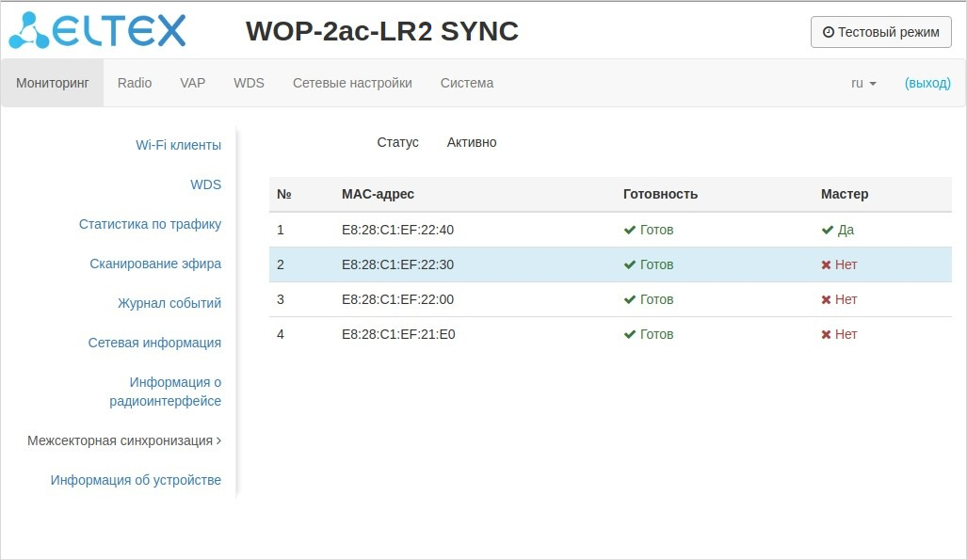Open Wi-Fi клиенты sidebar link

pos(179,145)
